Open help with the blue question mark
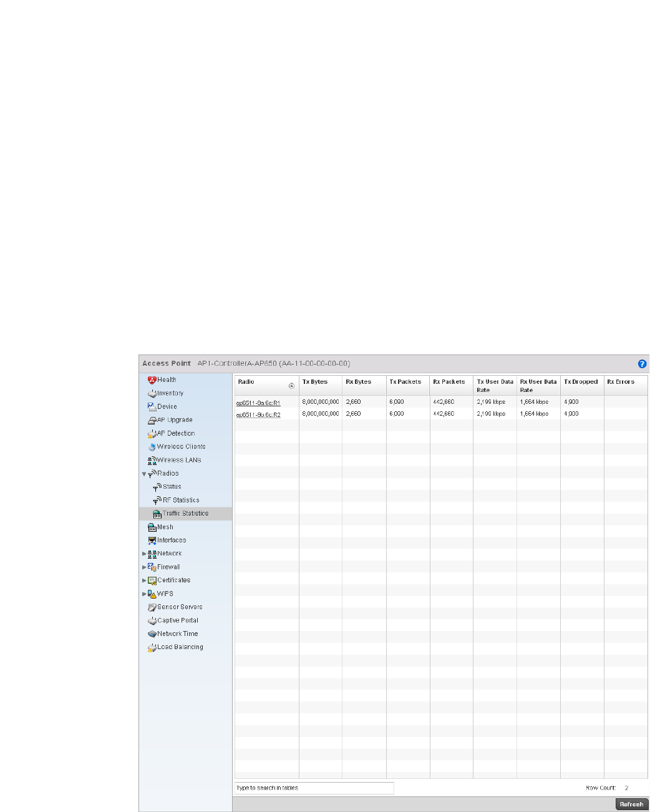 642,364
